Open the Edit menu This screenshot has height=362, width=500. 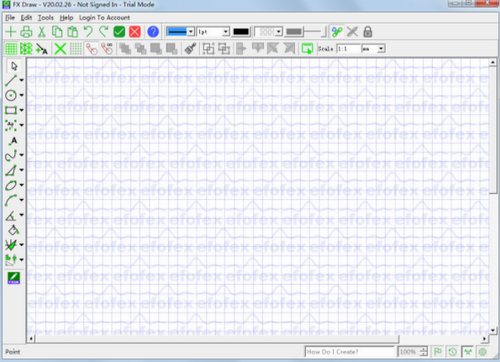(x=26, y=18)
